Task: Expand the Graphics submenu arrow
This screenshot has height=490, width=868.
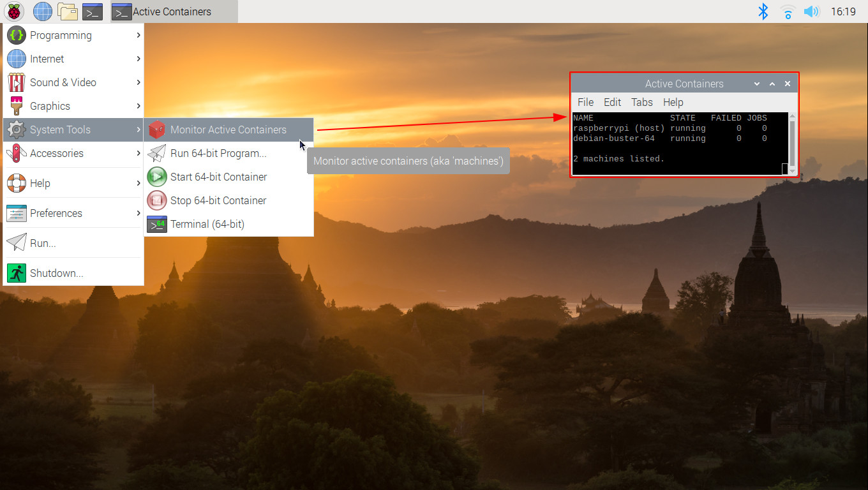Action: pos(138,106)
